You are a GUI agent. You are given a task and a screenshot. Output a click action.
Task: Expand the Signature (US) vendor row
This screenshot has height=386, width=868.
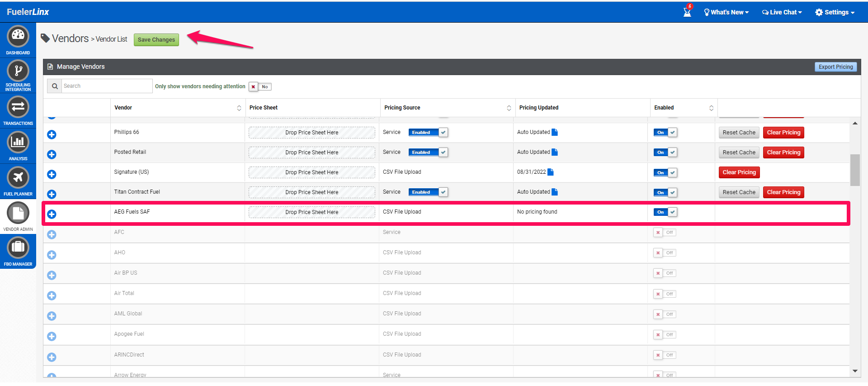[x=52, y=174]
